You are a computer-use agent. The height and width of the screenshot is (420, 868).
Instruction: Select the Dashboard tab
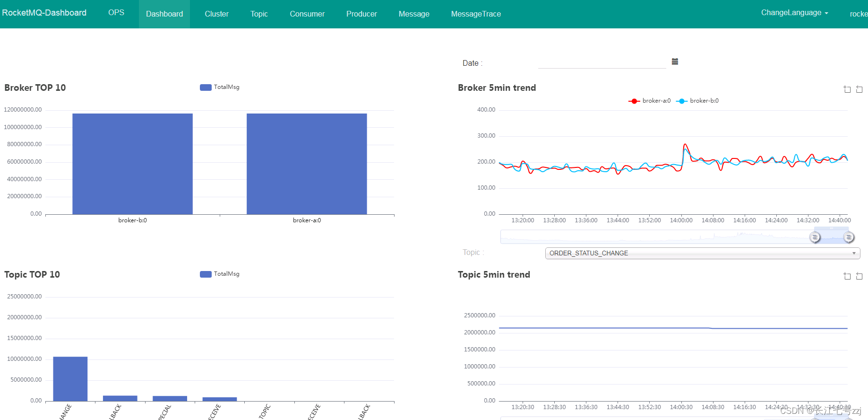[164, 14]
